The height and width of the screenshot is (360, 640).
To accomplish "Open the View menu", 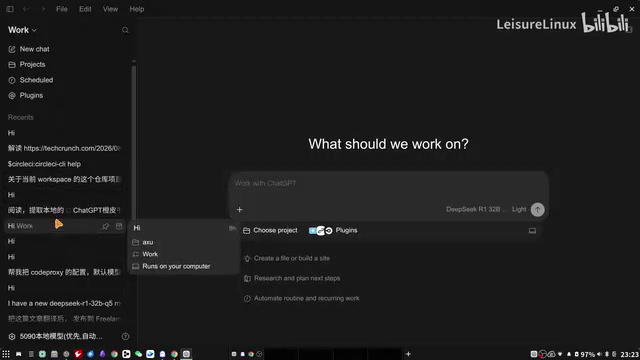I will pyautogui.click(x=110, y=9).
